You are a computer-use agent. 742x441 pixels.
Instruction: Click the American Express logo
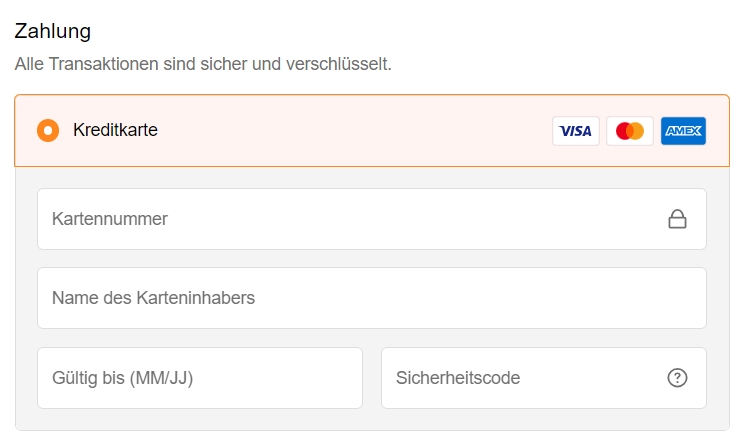tap(683, 131)
